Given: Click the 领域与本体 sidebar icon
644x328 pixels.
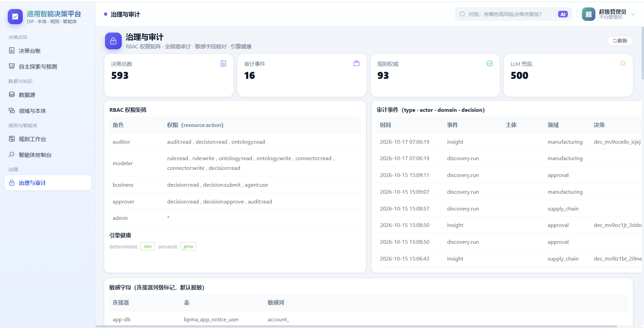Looking at the screenshot, I should 12,110.
